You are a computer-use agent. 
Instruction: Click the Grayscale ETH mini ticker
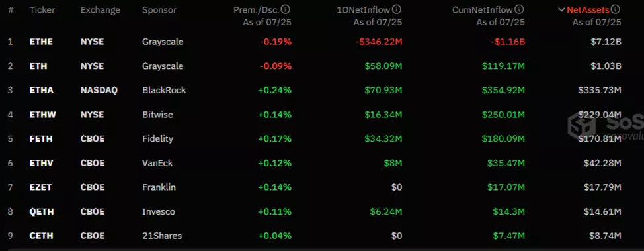pyautogui.click(x=38, y=66)
